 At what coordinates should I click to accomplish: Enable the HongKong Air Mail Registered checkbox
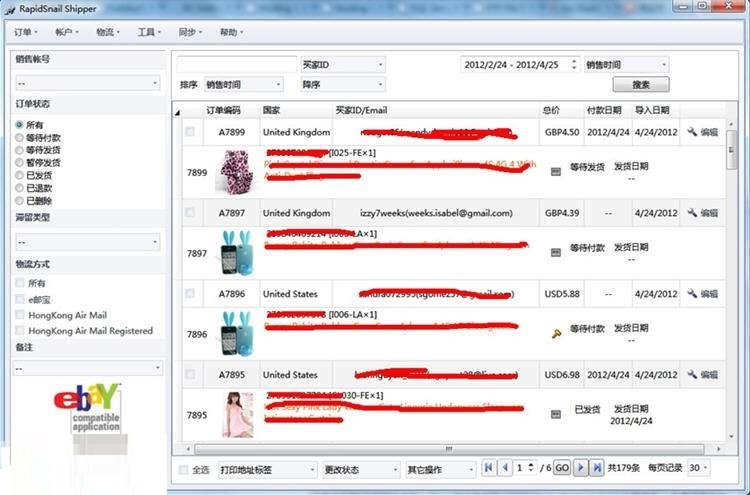tap(19, 331)
